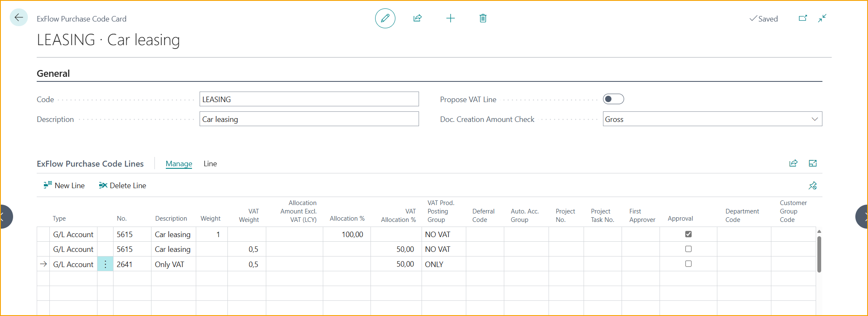Click the Description input field
Screen dimensions: 868x316
(309, 119)
